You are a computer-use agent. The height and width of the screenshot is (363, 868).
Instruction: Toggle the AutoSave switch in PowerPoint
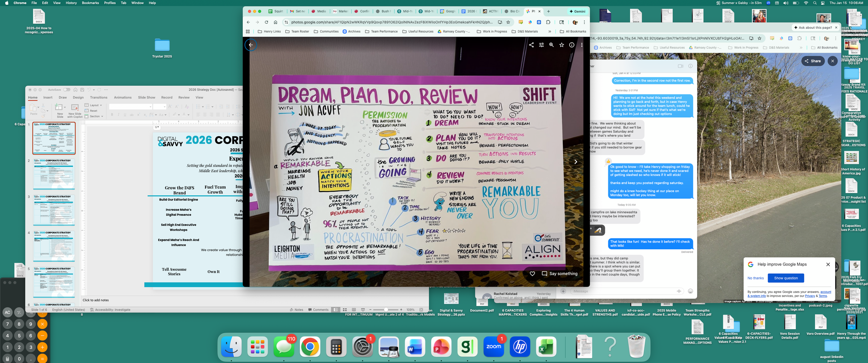67,90
